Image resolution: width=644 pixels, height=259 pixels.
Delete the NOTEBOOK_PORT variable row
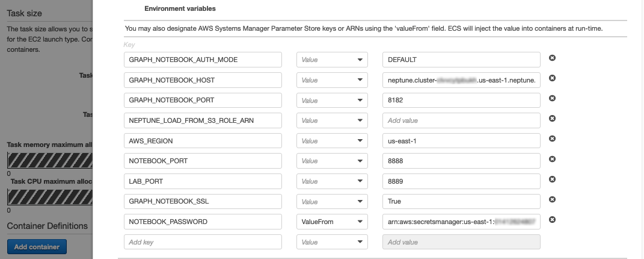pos(552,159)
